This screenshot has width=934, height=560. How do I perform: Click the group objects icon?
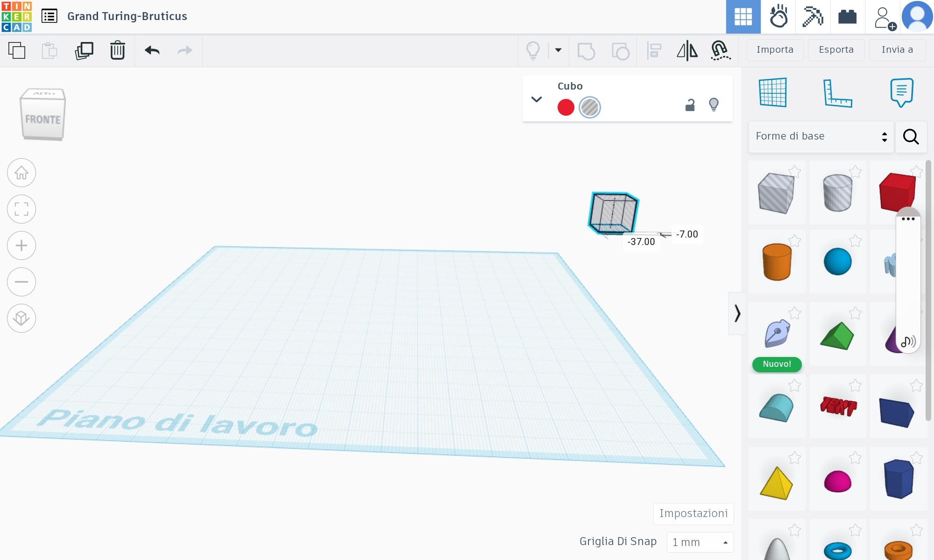(586, 50)
